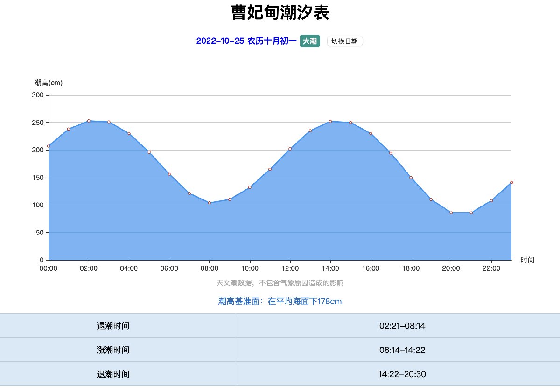Click the 14:00 peak data point

pyautogui.click(x=330, y=121)
